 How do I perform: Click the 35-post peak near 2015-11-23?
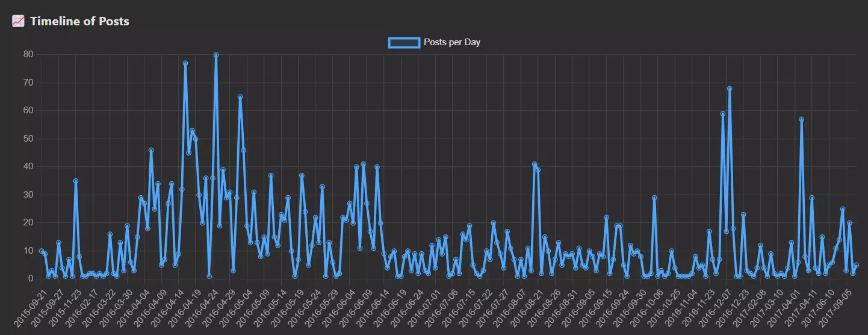pos(76,181)
